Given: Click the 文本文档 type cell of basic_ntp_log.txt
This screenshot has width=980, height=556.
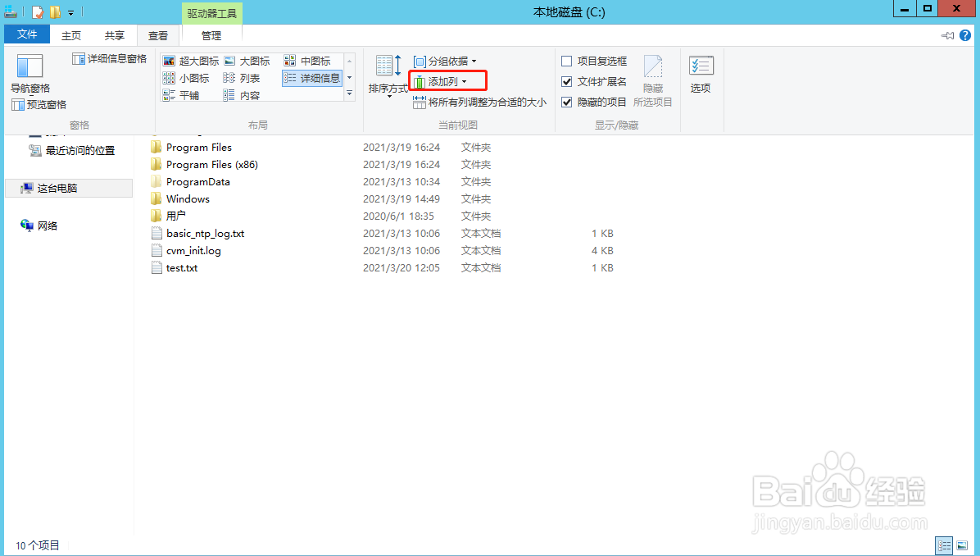Looking at the screenshot, I should 481,233.
